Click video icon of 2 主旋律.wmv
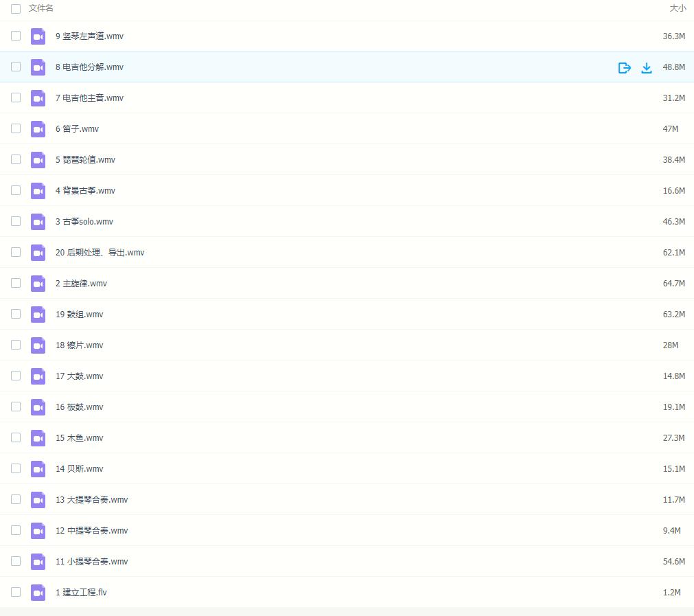This screenshot has width=694, height=616. [x=38, y=284]
